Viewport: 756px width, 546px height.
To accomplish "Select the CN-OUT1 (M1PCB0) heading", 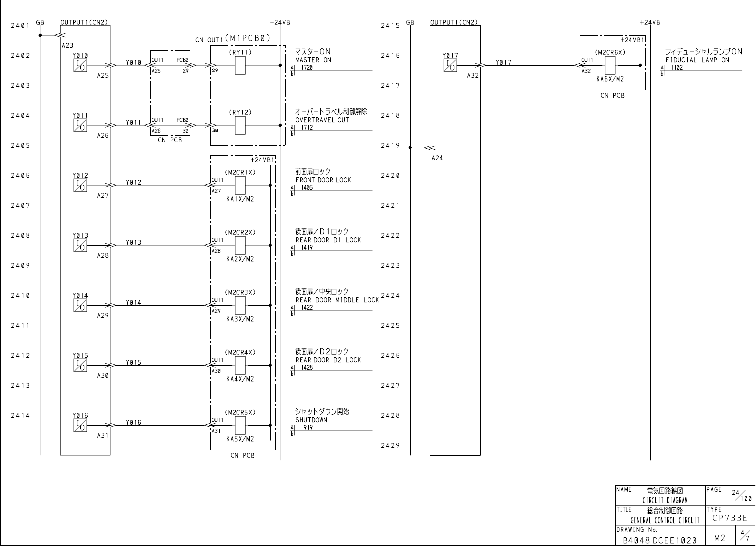I will [x=233, y=38].
